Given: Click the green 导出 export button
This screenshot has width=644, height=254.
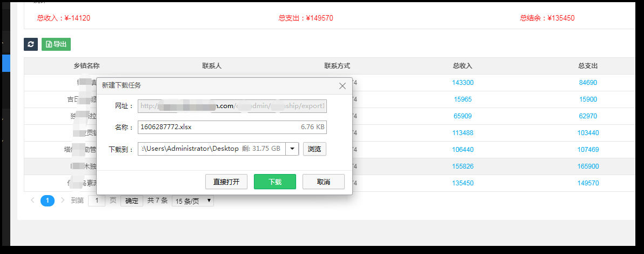Looking at the screenshot, I should pos(56,44).
